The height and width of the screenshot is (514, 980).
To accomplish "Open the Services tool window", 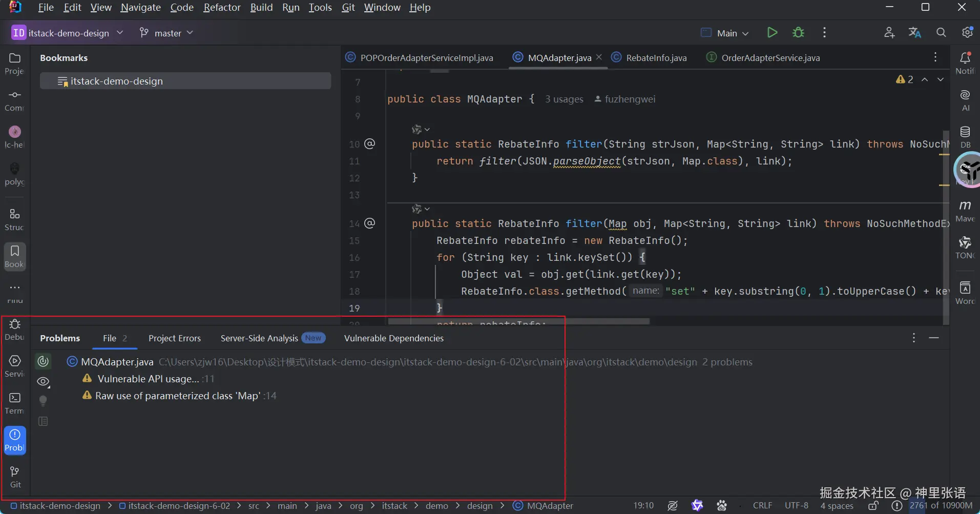I will tap(15, 366).
